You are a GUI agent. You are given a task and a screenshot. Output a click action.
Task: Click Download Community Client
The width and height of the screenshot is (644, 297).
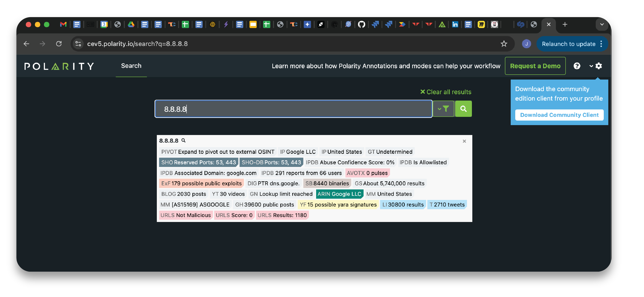click(559, 115)
